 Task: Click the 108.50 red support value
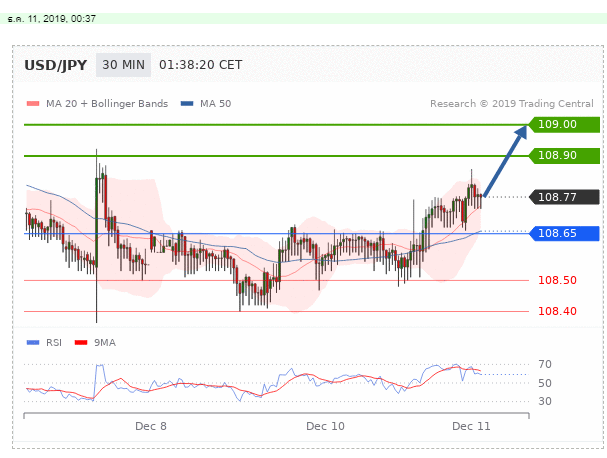[x=557, y=280]
